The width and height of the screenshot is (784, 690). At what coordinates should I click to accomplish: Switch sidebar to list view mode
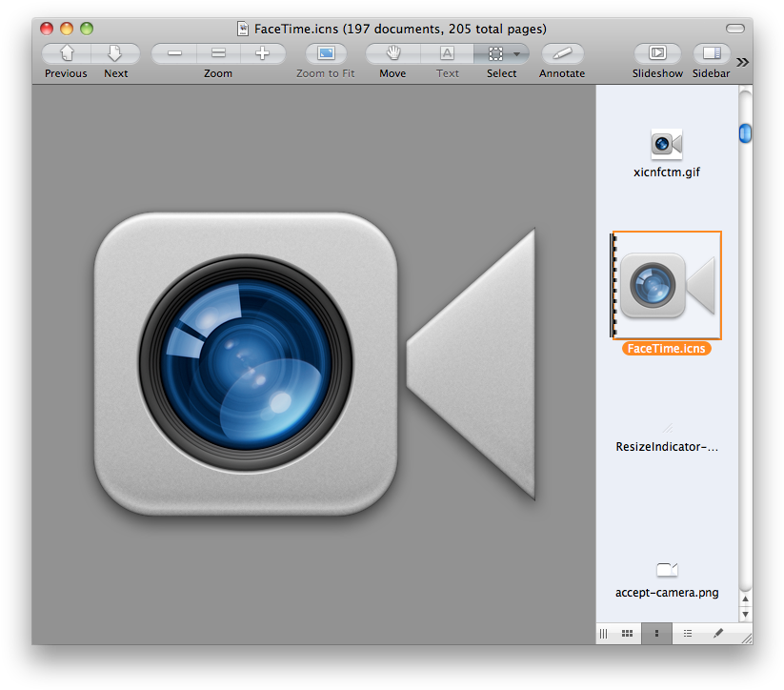[687, 633]
